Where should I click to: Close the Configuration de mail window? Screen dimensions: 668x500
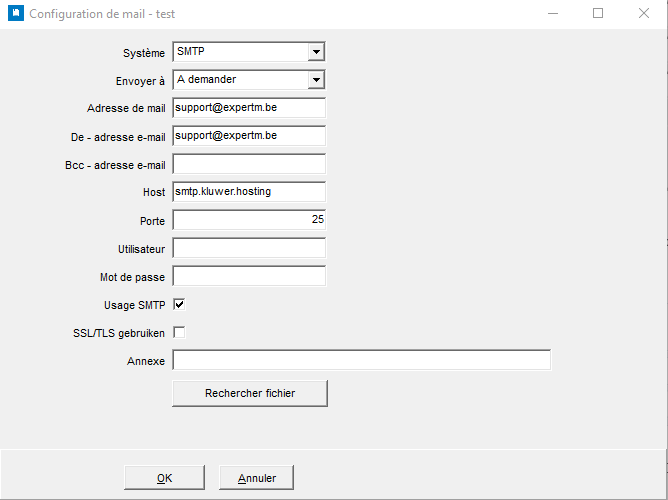[x=644, y=14]
